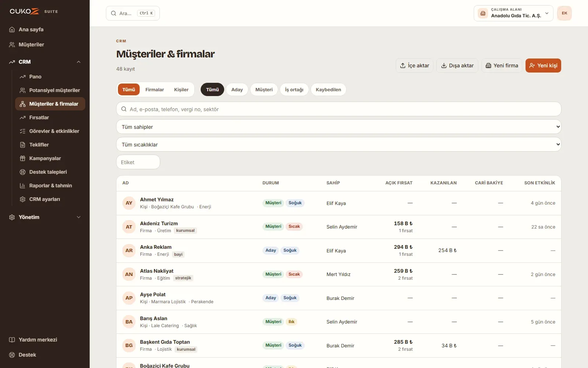The width and height of the screenshot is (588, 368).
Task: Open the Anadolu Gıda workspace switcher
Action: coord(513,13)
